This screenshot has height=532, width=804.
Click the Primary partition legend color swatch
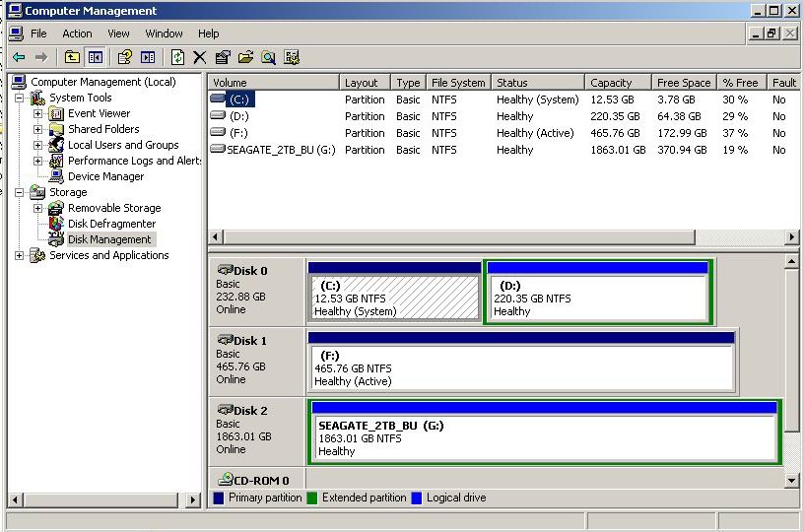tap(219, 499)
